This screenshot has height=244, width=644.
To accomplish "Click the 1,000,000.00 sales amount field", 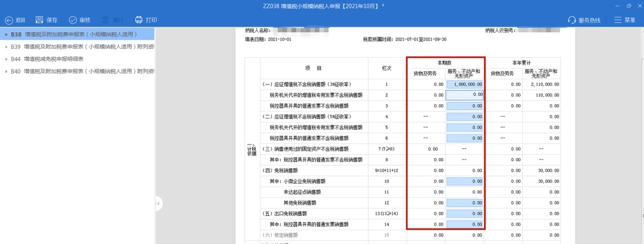I will coord(464,85).
